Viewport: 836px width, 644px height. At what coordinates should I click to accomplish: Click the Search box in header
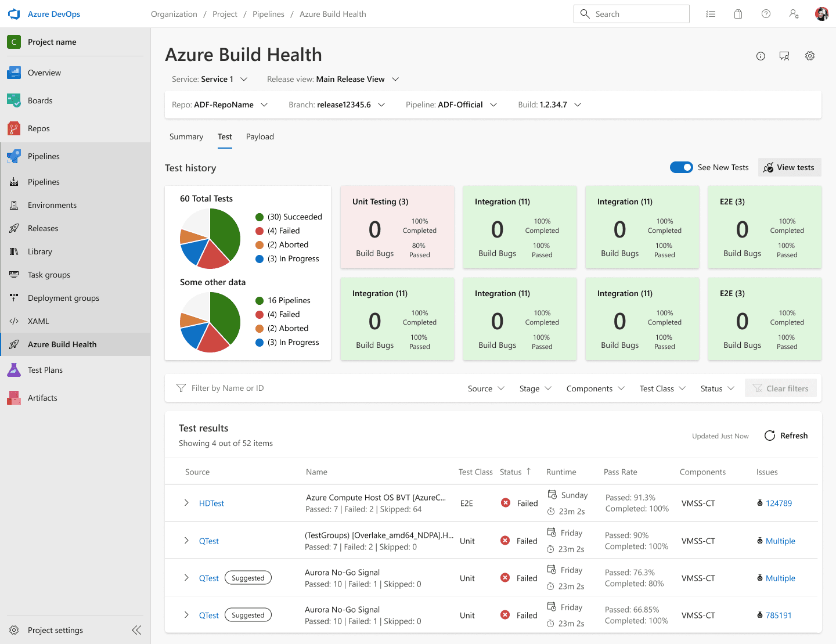click(632, 14)
